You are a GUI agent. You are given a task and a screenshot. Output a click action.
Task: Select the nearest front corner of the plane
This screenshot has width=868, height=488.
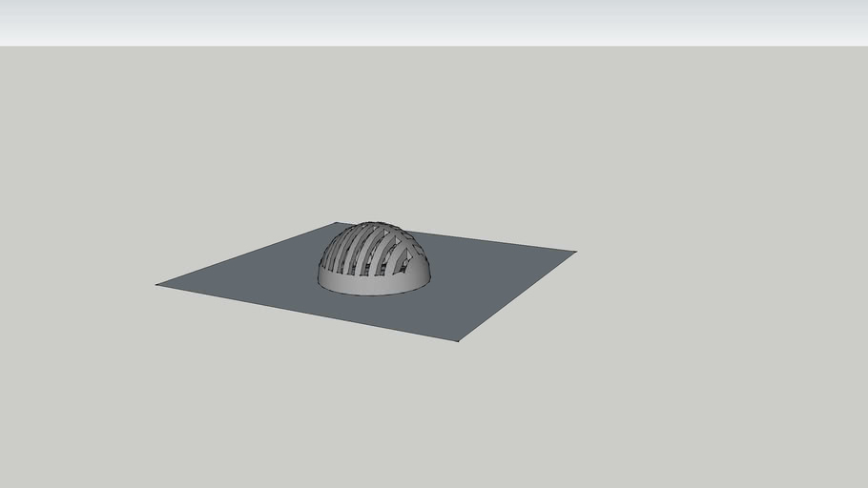tap(458, 340)
